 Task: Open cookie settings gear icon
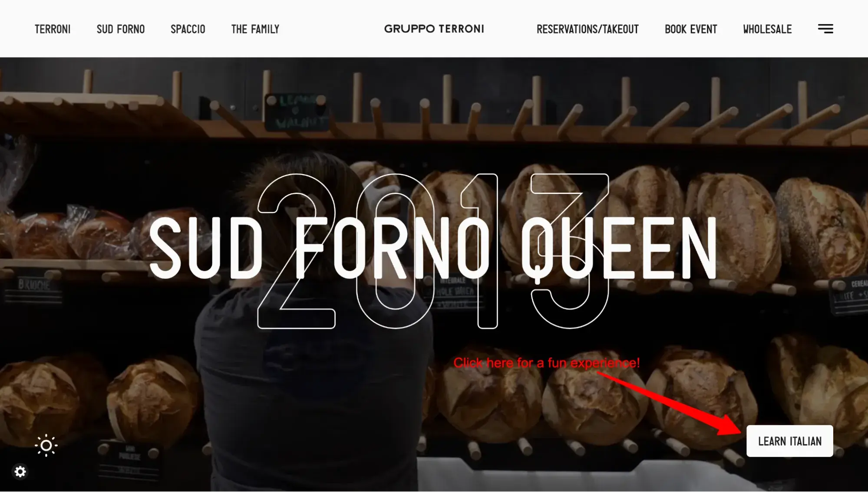20,472
